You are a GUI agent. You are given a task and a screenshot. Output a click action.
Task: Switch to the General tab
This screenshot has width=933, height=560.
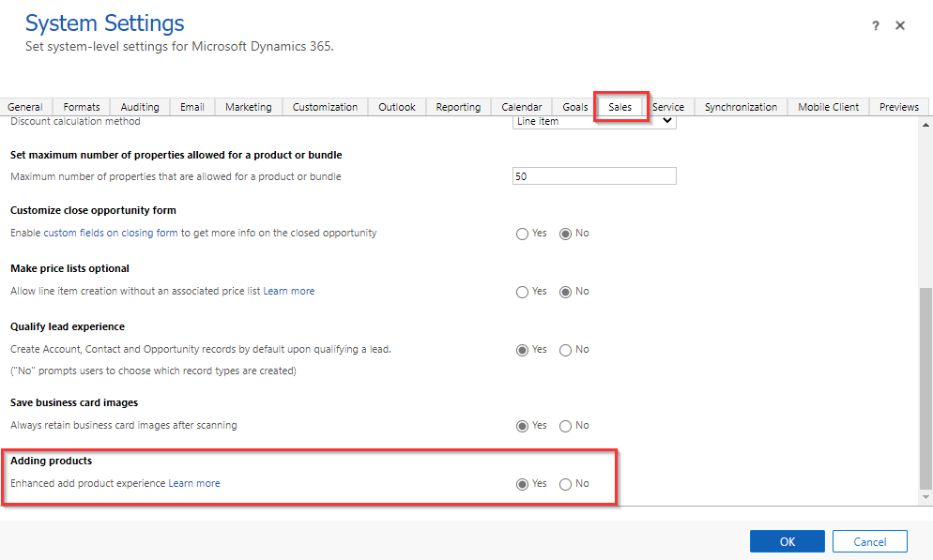(25, 107)
